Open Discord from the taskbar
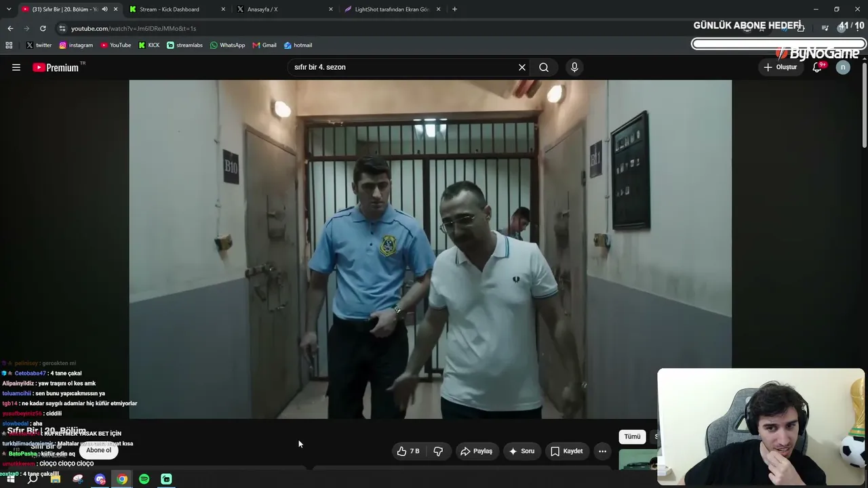The height and width of the screenshot is (488, 868). point(100,479)
